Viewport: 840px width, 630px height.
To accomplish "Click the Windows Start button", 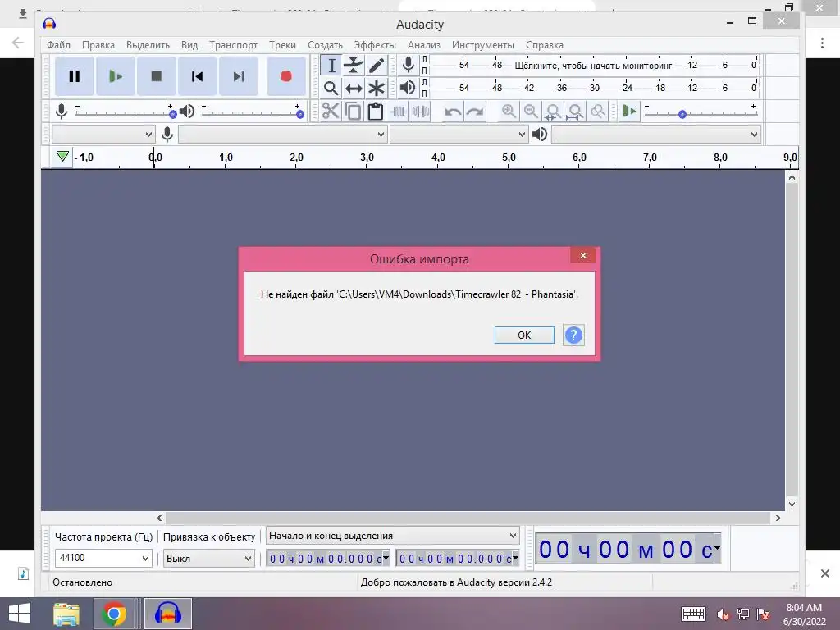I will [20, 614].
